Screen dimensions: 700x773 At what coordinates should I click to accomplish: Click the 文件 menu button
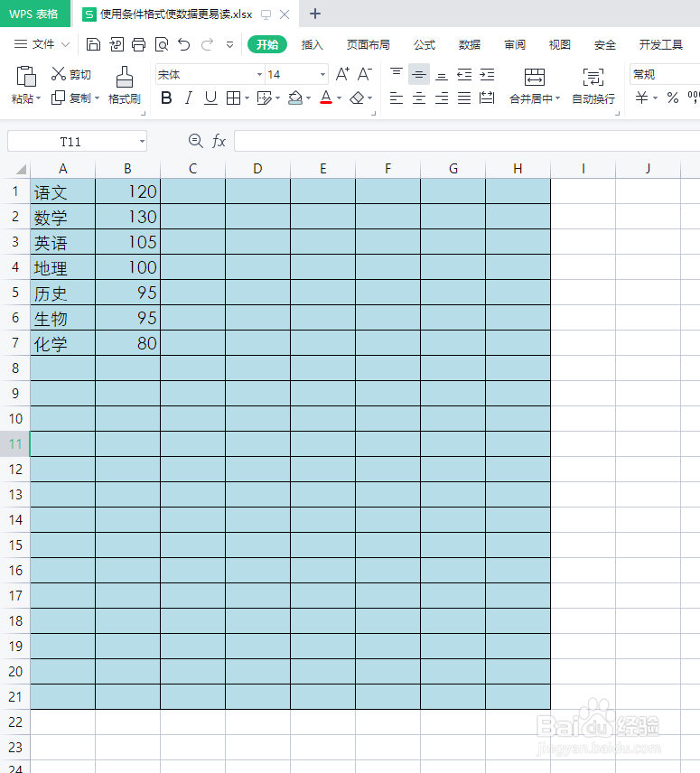pos(42,44)
